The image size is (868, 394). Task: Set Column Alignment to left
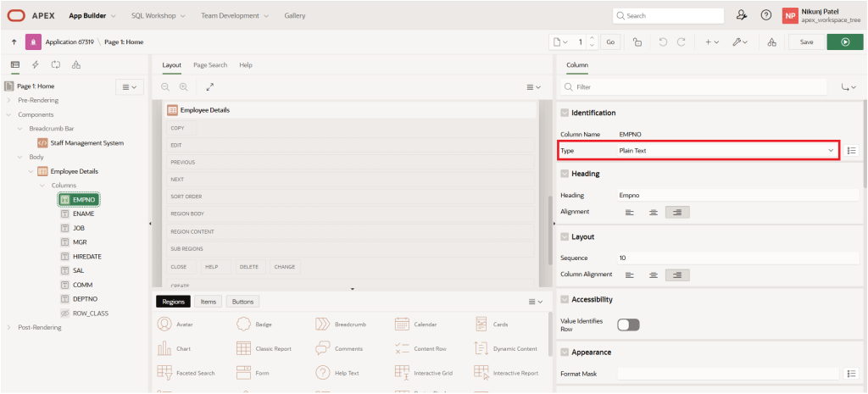629,275
